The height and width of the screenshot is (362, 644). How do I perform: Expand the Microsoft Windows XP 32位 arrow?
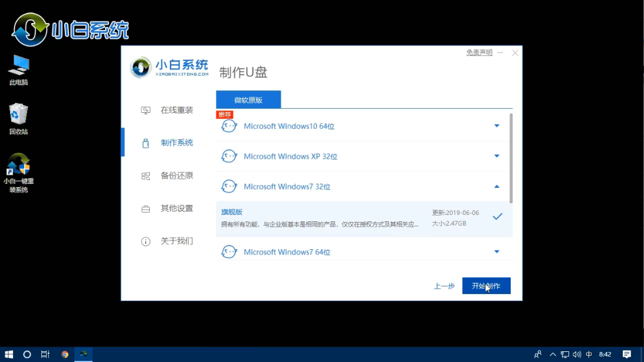[497, 156]
